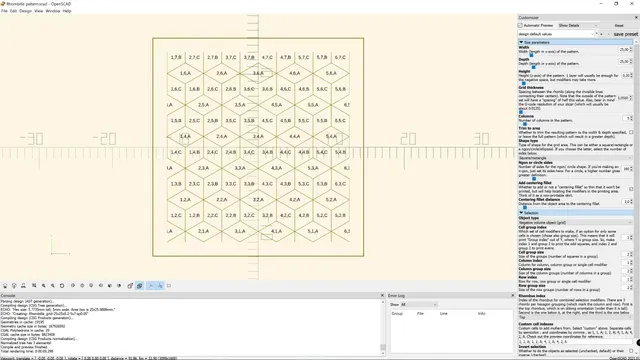Click the Width slider handle
This screenshot has height=360, width=640.
pyautogui.click(x=531, y=55)
